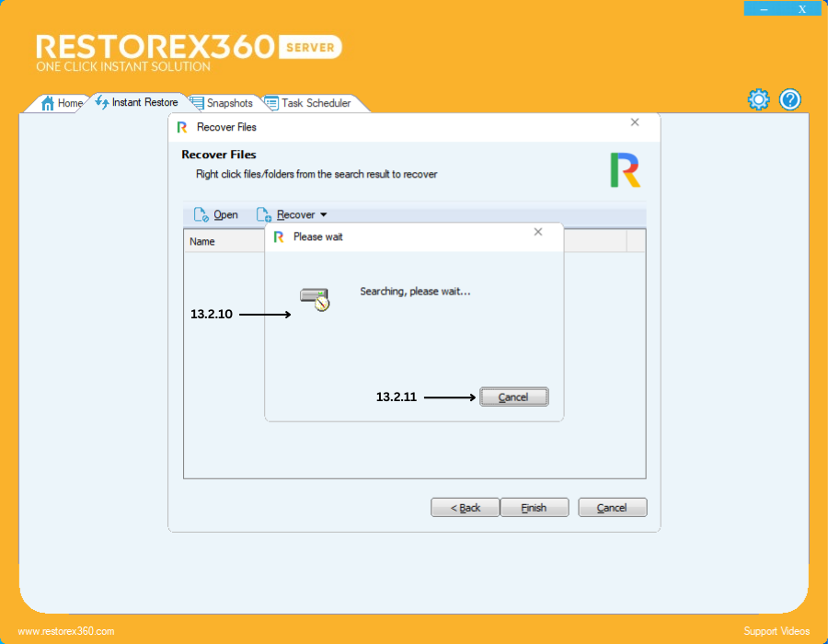
Task: Cancel the Recover Files wizard
Action: 613,507
